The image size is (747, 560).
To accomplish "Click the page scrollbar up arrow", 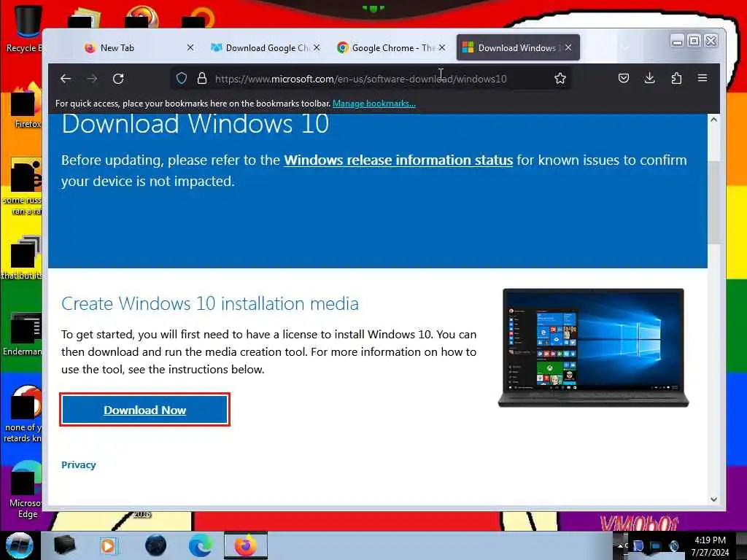I will coord(713,120).
